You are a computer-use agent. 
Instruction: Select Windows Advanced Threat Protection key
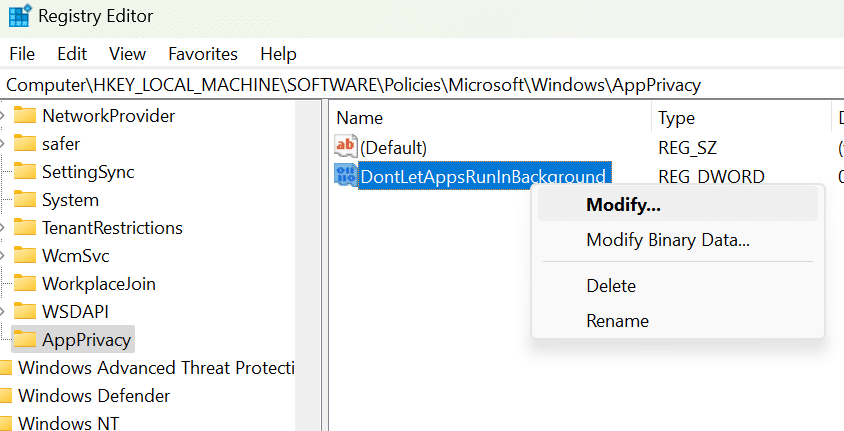click(156, 368)
